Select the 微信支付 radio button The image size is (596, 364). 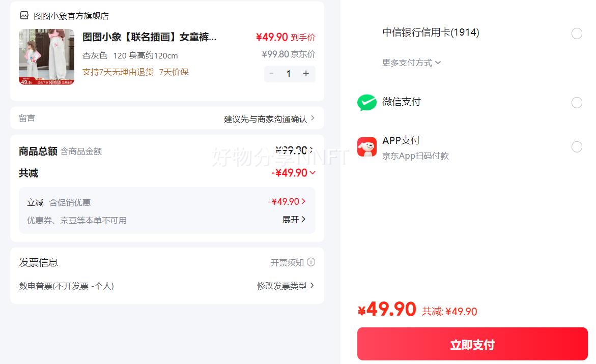click(x=577, y=103)
